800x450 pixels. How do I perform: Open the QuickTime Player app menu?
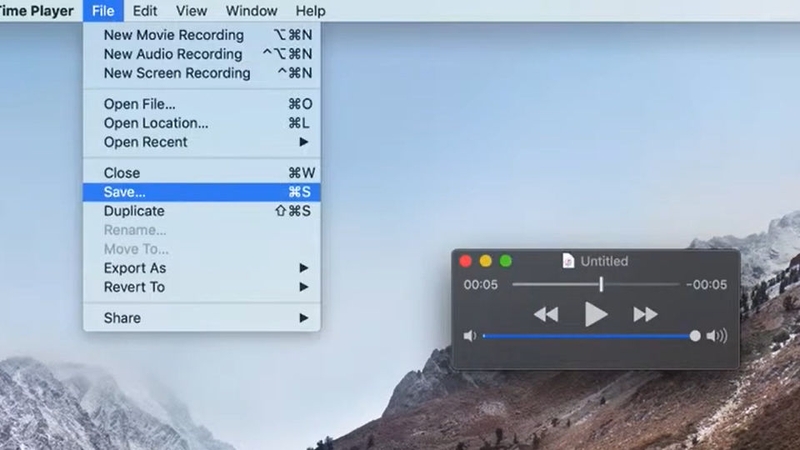(x=37, y=11)
